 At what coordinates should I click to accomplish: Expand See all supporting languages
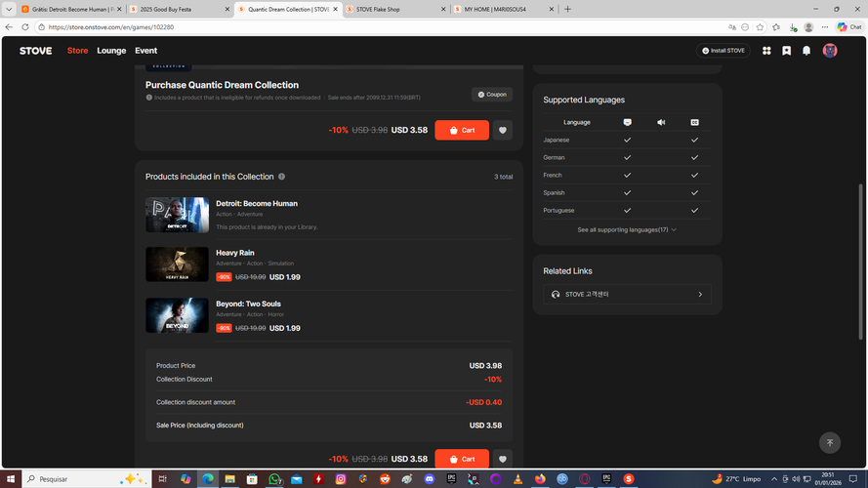point(627,229)
